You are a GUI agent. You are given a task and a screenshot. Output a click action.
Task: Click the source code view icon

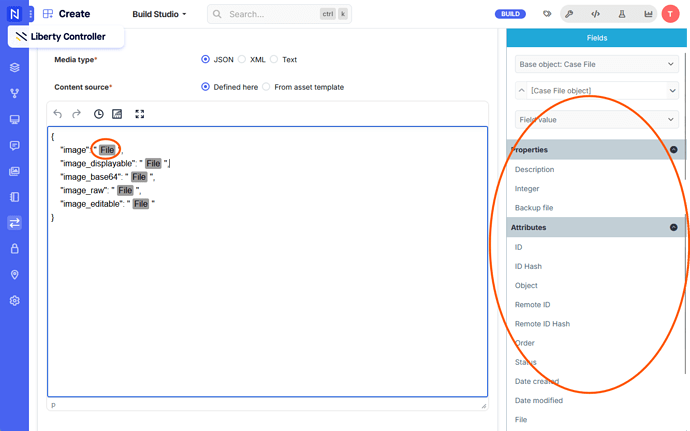(117, 114)
